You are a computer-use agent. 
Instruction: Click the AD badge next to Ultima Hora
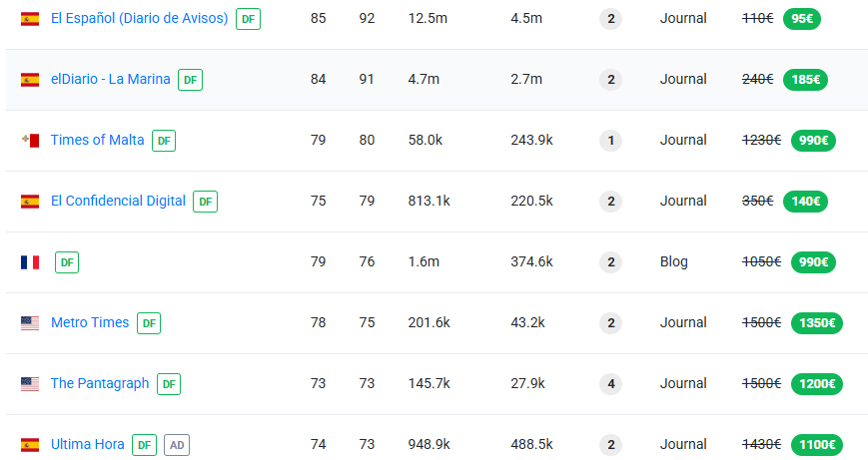[177, 445]
